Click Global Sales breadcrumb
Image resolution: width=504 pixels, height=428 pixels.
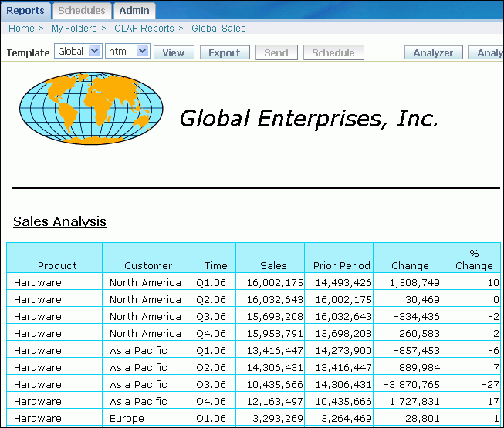pyautogui.click(x=218, y=29)
